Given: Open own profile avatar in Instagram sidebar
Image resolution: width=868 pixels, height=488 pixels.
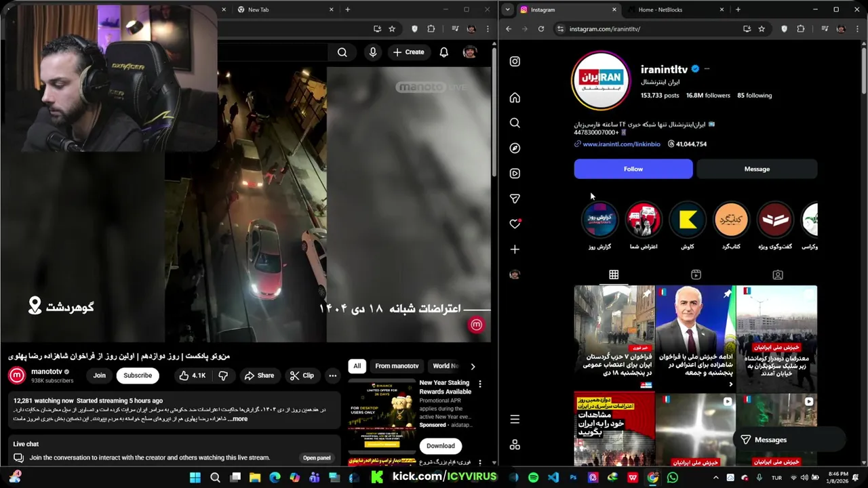Looking at the screenshot, I should (x=515, y=274).
